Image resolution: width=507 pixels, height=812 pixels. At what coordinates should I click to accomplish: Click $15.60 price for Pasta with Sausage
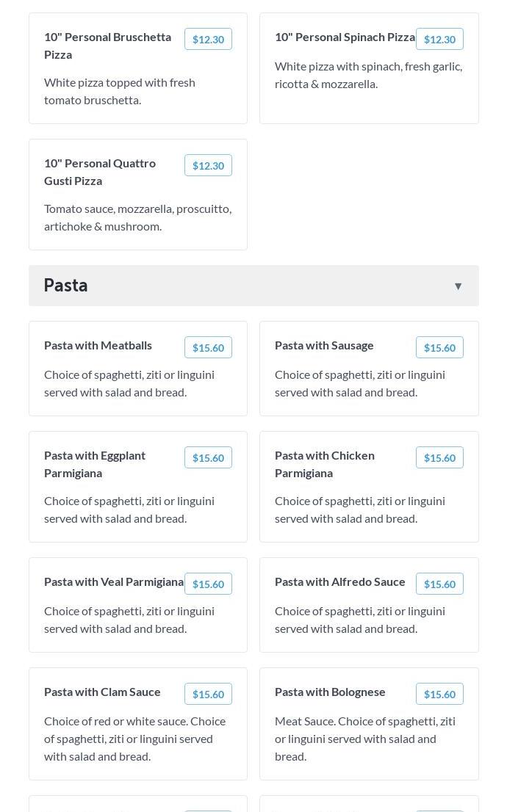pos(439,348)
